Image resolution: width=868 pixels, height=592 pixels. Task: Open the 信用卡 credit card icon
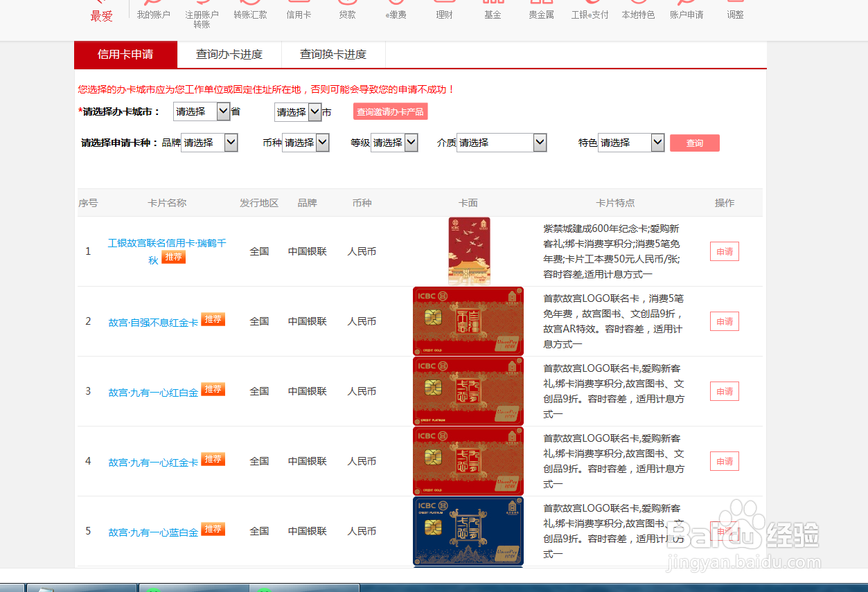pos(298,10)
